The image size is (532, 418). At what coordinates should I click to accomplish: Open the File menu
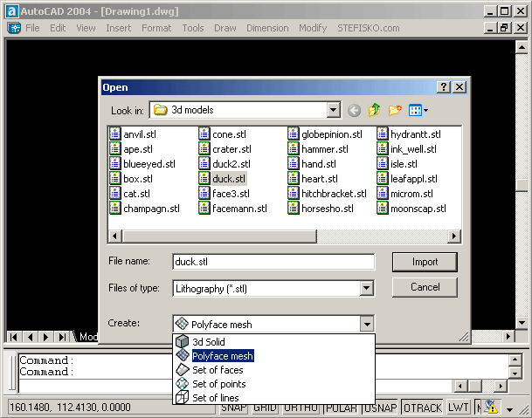tap(32, 28)
